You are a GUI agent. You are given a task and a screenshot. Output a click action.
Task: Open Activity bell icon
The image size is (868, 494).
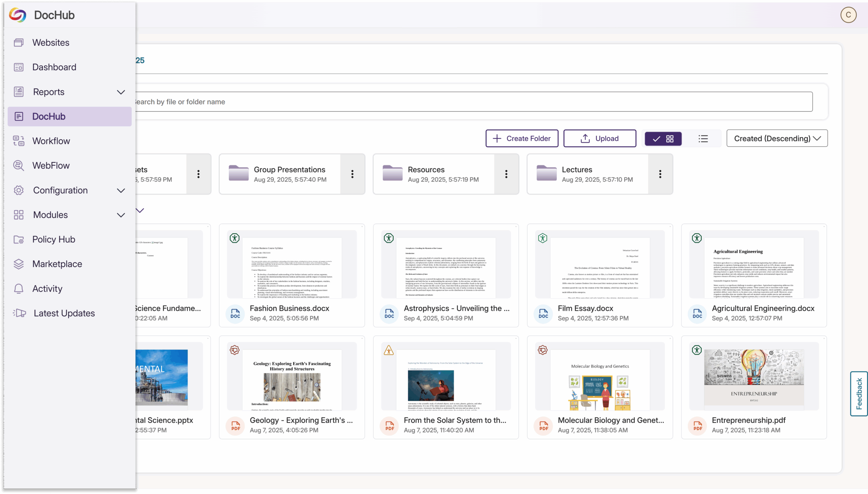pyautogui.click(x=19, y=289)
